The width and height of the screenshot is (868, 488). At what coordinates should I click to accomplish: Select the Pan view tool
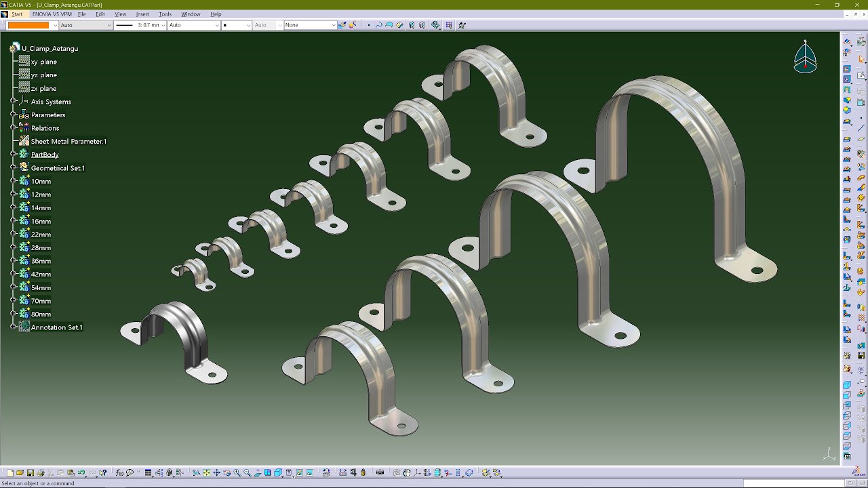click(x=216, y=472)
